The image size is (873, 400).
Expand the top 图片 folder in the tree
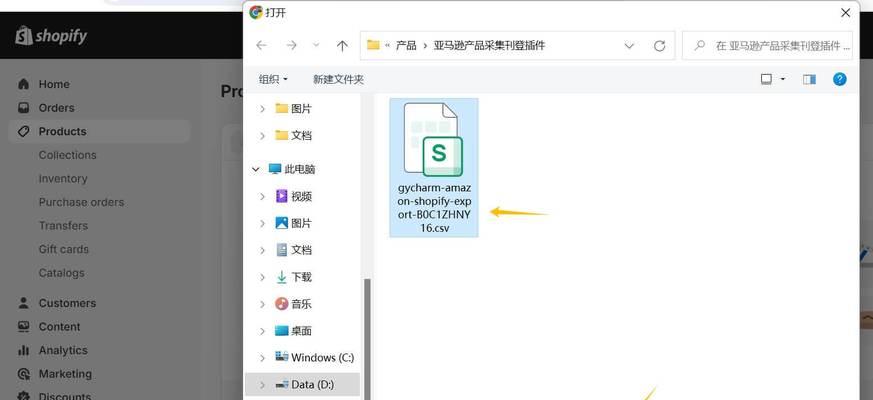(x=262, y=109)
